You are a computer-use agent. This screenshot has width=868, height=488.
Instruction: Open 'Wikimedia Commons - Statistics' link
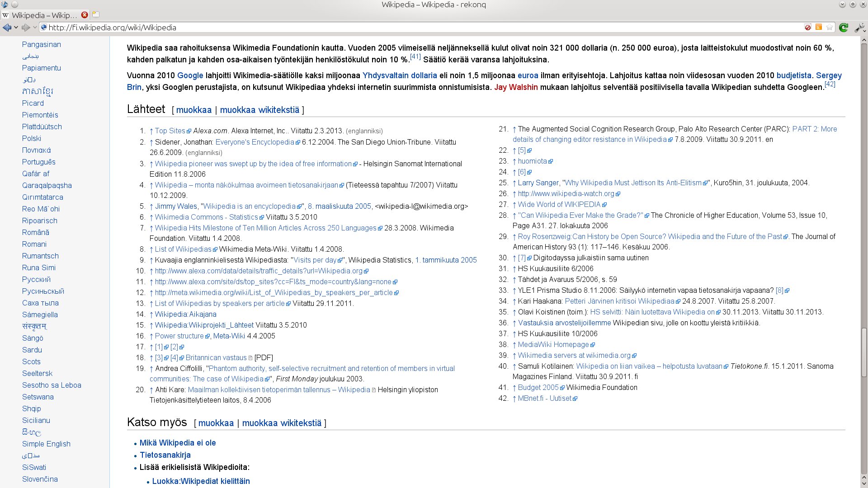click(x=207, y=217)
